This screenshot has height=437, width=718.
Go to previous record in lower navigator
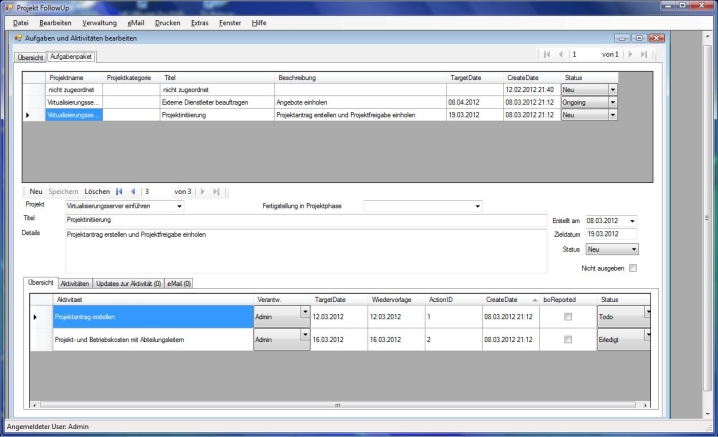tap(132, 190)
